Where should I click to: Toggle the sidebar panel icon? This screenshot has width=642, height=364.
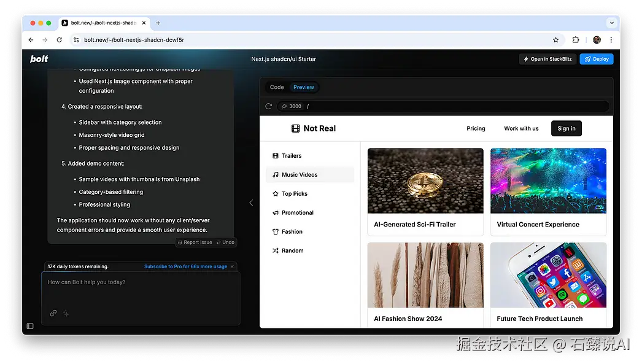pyautogui.click(x=30, y=327)
